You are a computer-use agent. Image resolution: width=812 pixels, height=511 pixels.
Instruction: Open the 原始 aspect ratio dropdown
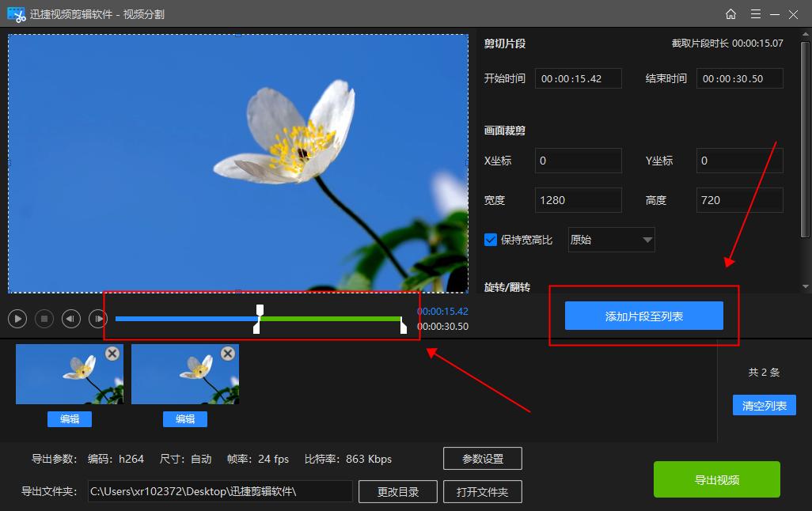[x=610, y=240]
